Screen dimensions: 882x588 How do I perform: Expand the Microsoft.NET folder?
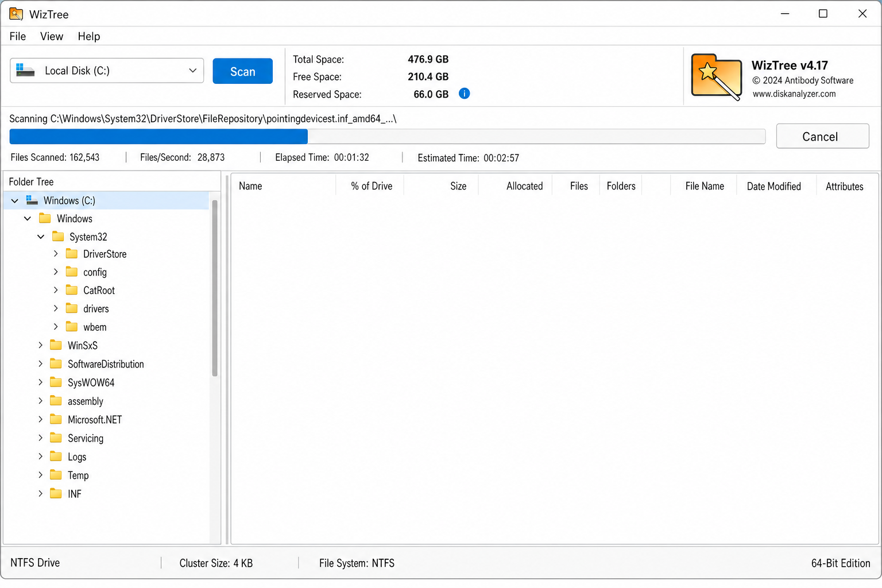point(40,419)
